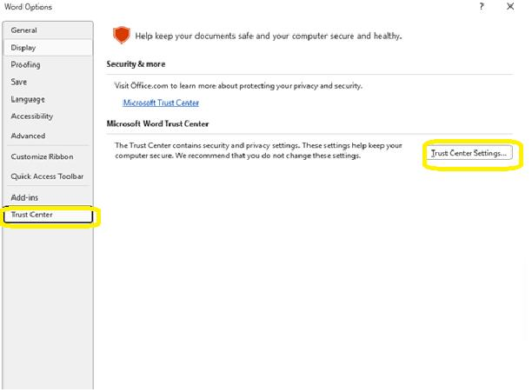The height and width of the screenshot is (392, 532).
Task: Open the Add-ins options page
Action: click(48, 197)
